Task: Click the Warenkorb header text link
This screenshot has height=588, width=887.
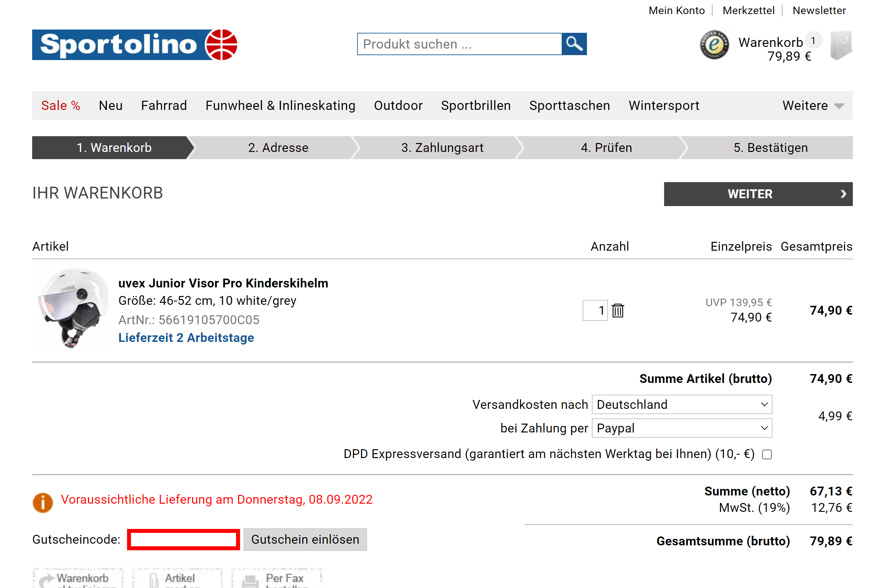Action: click(x=770, y=42)
